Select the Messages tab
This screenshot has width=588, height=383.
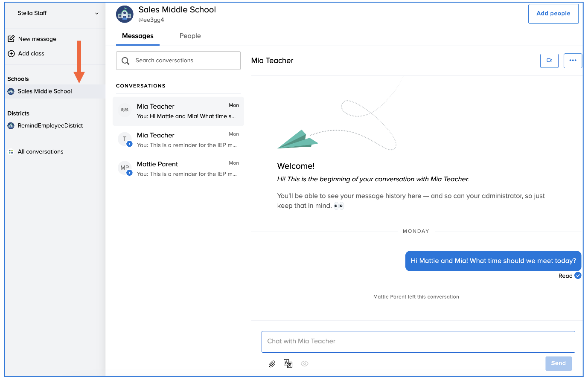[x=137, y=36]
